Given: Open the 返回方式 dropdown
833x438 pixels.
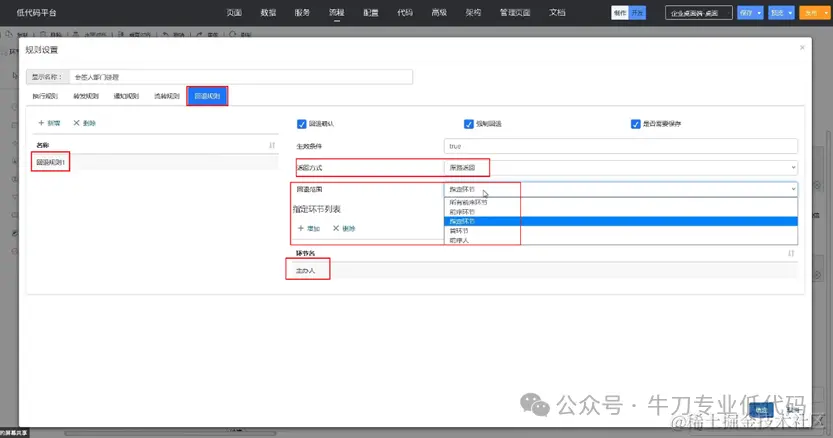Looking at the screenshot, I should pos(620,167).
